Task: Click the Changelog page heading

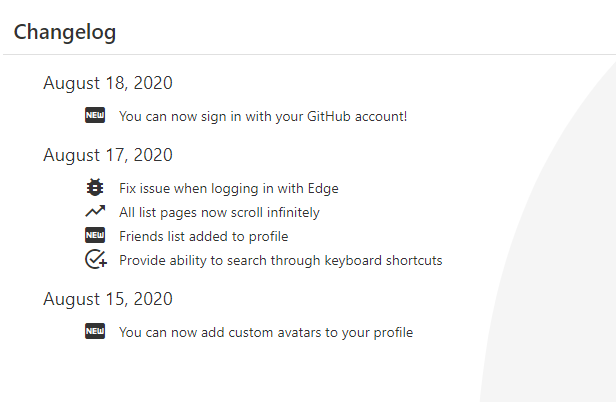Action: coord(65,32)
